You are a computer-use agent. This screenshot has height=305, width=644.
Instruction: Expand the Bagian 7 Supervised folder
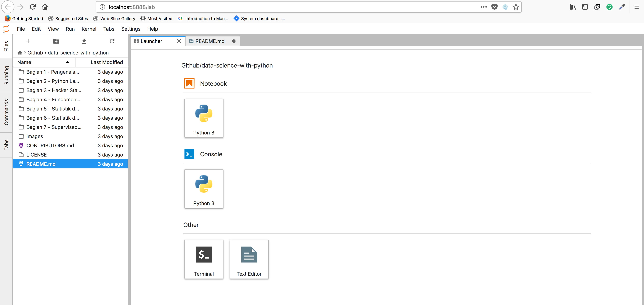(x=53, y=127)
